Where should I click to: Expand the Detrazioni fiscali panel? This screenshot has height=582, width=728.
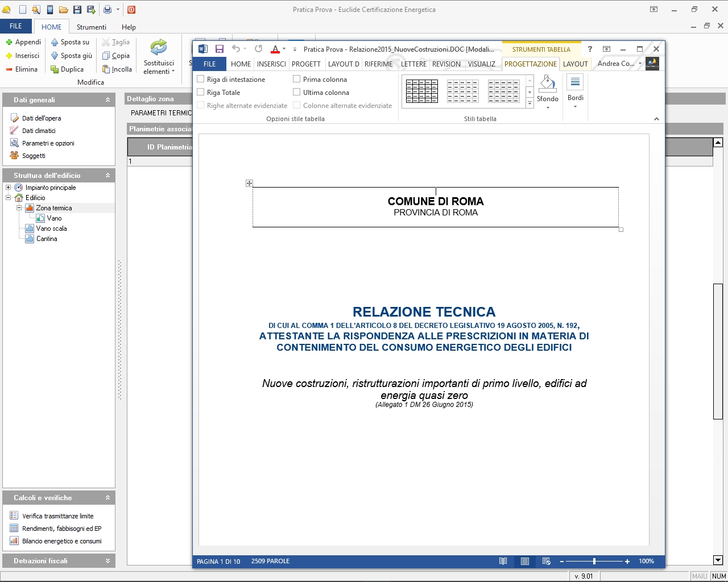[107, 561]
